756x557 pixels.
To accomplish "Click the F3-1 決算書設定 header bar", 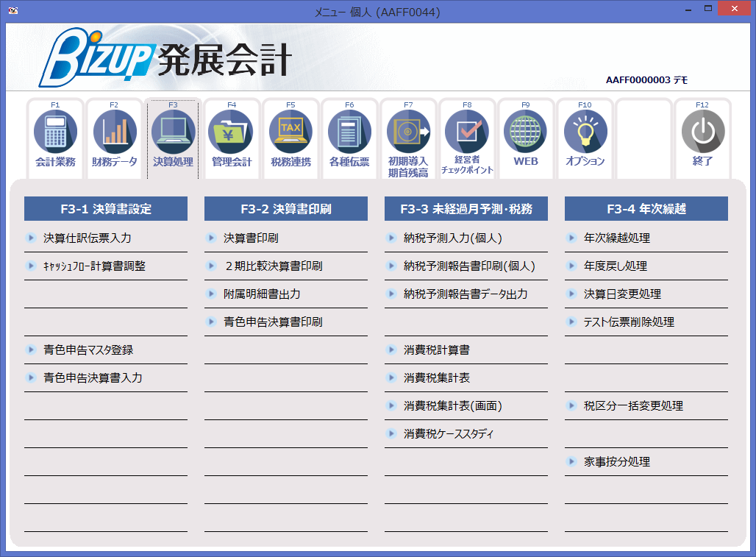I will pyautogui.click(x=105, y=208).
